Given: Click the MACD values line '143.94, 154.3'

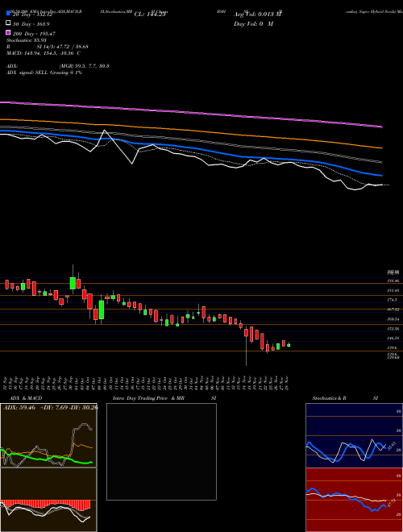Looking at the screenshot, I should coord(44,53).
